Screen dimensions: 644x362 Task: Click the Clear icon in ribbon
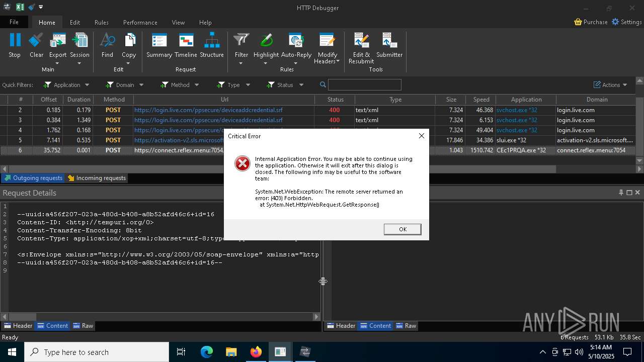36,40
